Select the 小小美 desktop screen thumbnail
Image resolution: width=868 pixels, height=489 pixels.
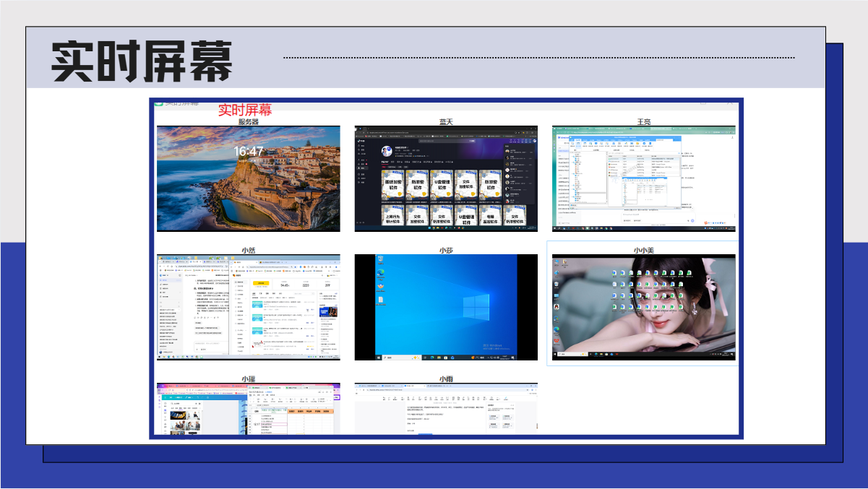(643, 307)
